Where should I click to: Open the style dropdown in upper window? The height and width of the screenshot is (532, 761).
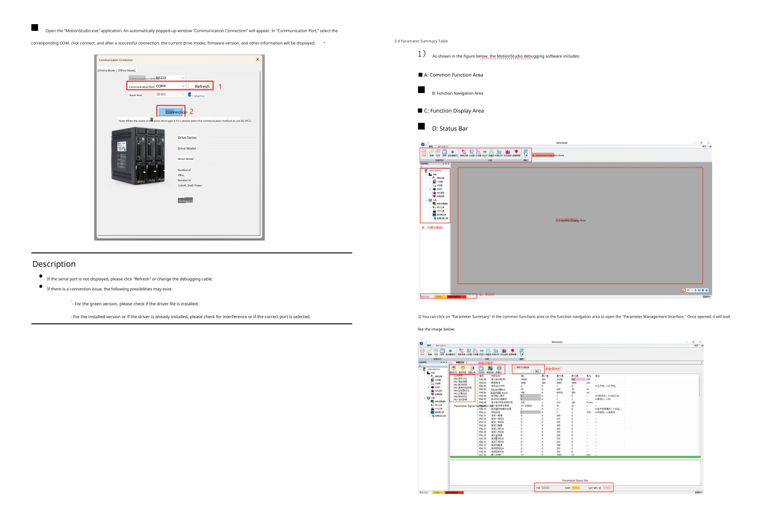705,146
